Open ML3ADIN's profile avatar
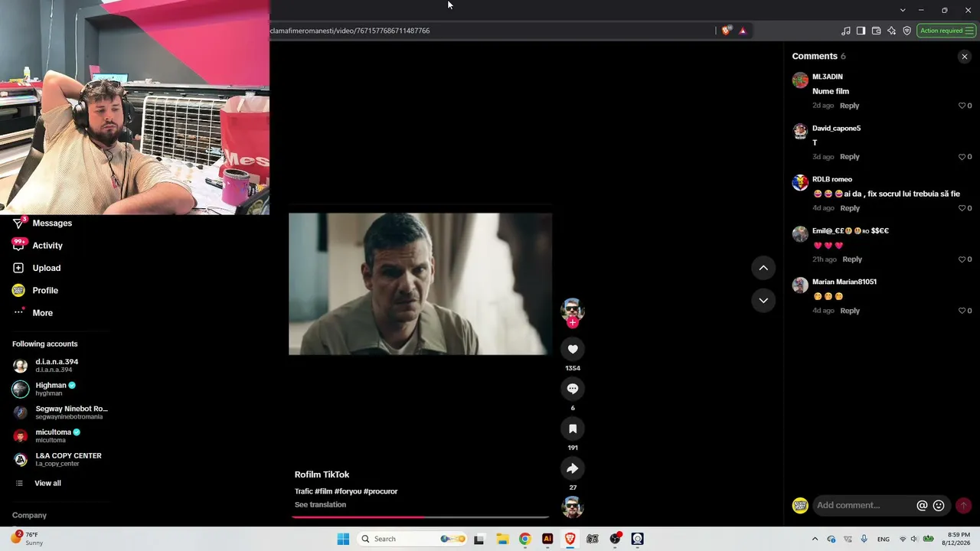The width and height of the screenshot is (980, 551). point(800,80)
